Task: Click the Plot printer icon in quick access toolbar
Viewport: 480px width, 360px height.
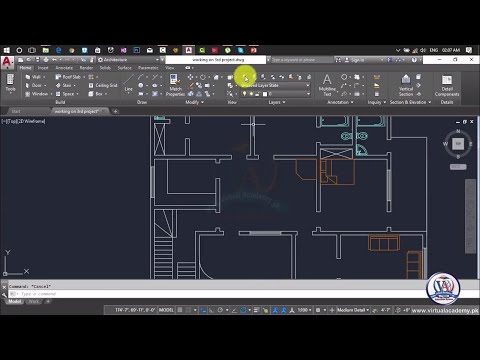Action: click(x=46, y=60)
